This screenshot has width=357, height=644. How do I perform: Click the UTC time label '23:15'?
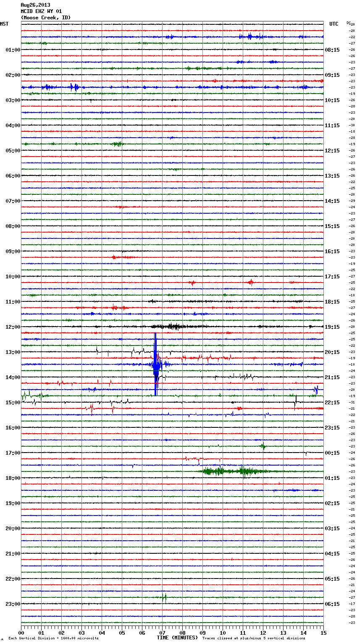[332, 427]
